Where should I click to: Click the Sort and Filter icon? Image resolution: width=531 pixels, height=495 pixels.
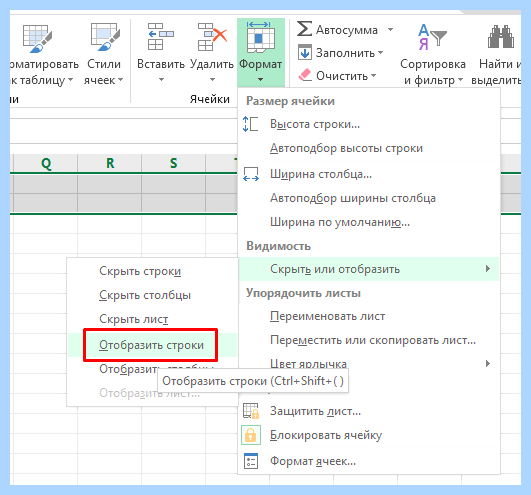(432, 37)
